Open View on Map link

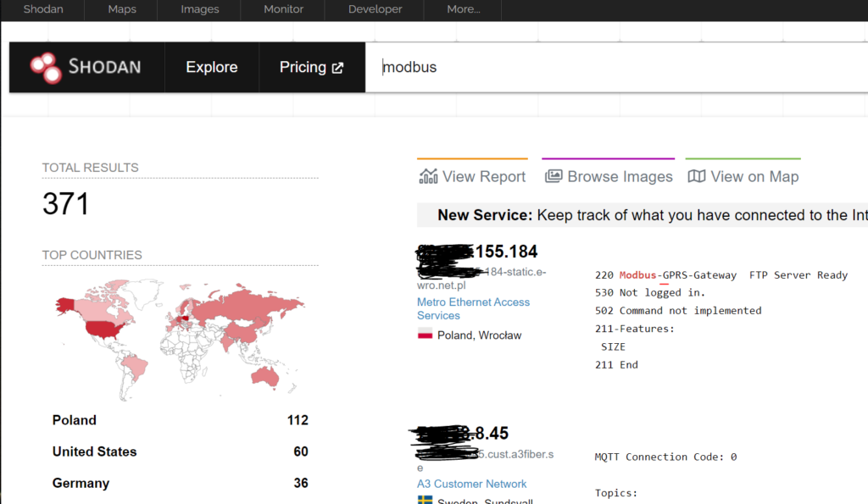click(x=743, y=176)
